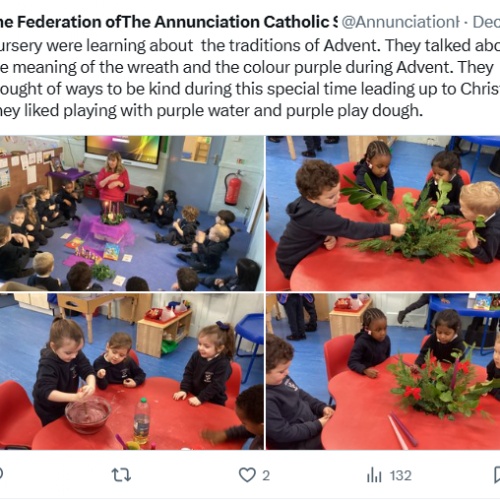Viewport: 500px width, 500px height.
Task: Click the retweet icon
Action: [121, 475]
